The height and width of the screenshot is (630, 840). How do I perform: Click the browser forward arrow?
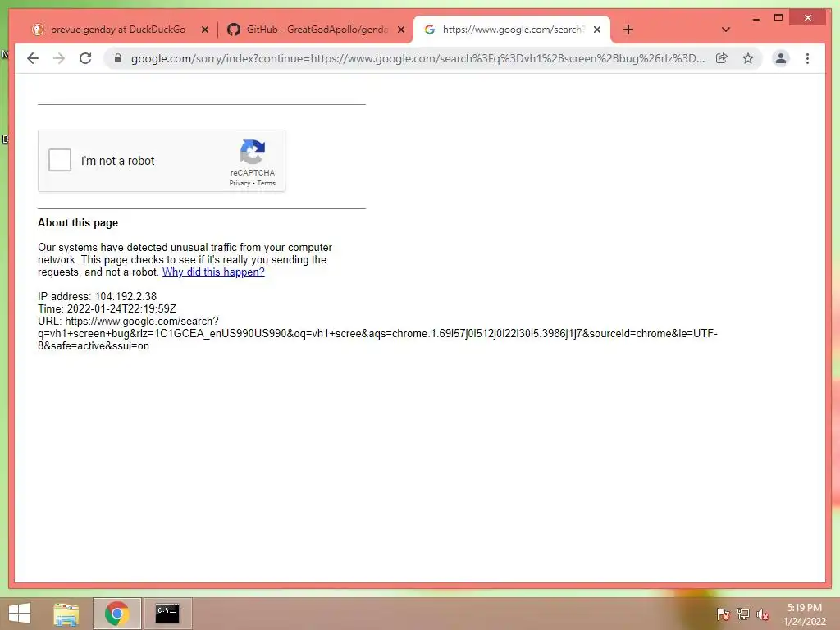pyautogui.click(x=59, y=58)
